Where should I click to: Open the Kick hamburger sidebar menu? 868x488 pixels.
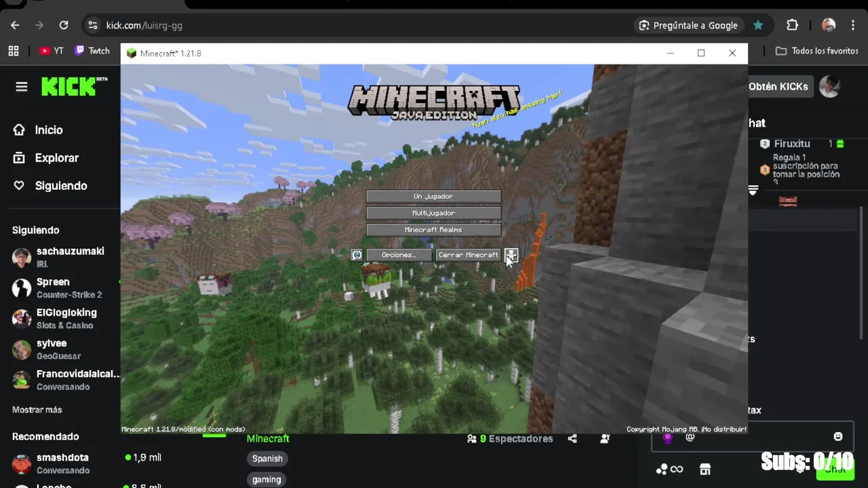click(x=22, y=87)
